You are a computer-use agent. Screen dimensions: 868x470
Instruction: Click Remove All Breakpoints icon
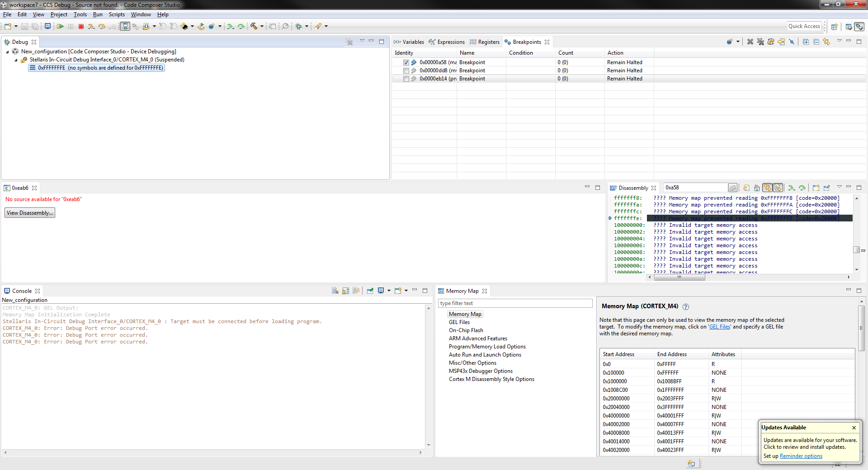[760, 42]
